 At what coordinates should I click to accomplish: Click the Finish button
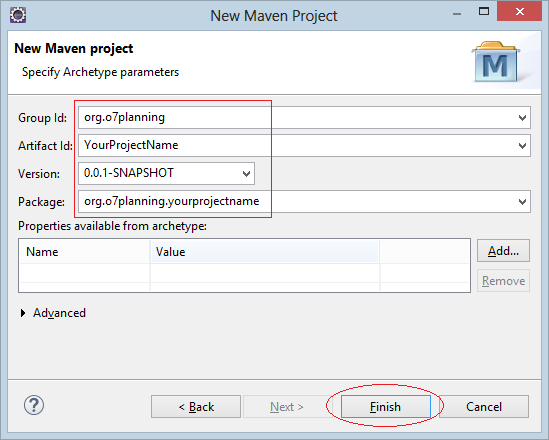coord(385,407)
